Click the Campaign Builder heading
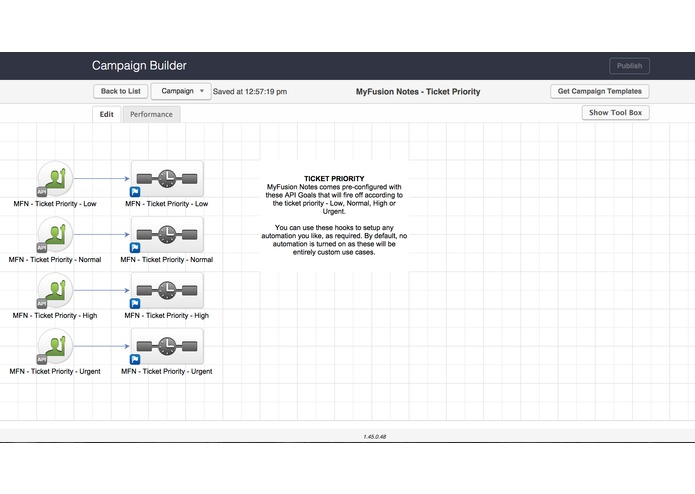695x494 pixels. pyautogui.click(x=139, y=66)
